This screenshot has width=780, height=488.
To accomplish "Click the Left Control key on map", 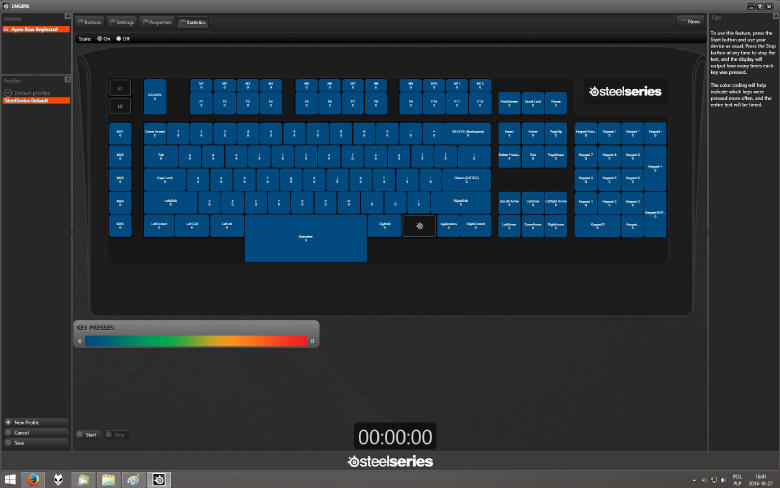I will 159,226.
